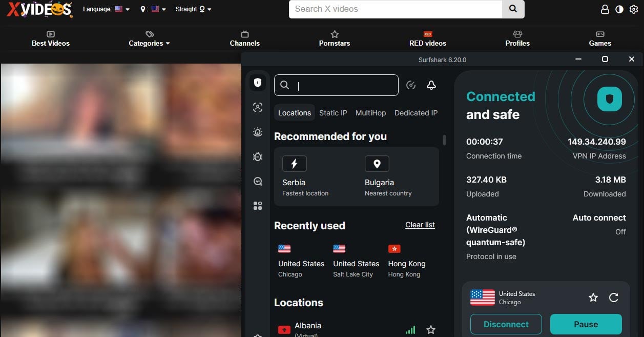Screen dimensions: 644x337
Task: Maximize the Surfshark window
Action: pyautogui.click(x=605, y=59)
